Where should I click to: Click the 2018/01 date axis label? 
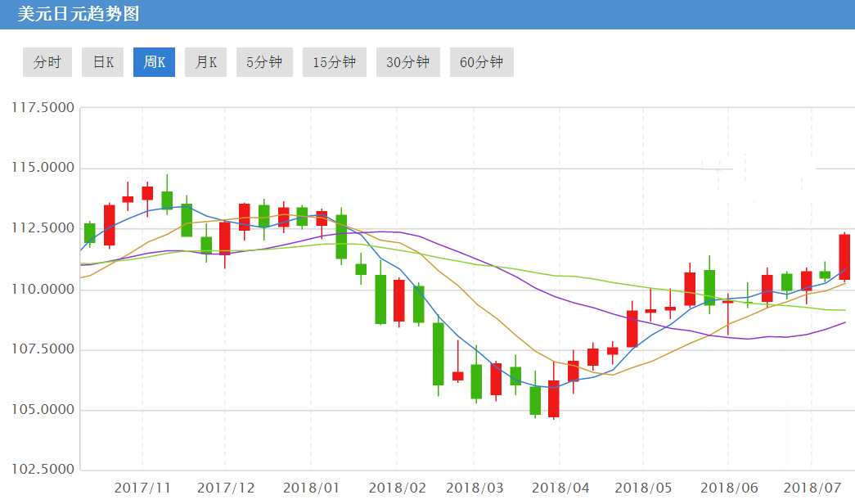pos(311,488)
